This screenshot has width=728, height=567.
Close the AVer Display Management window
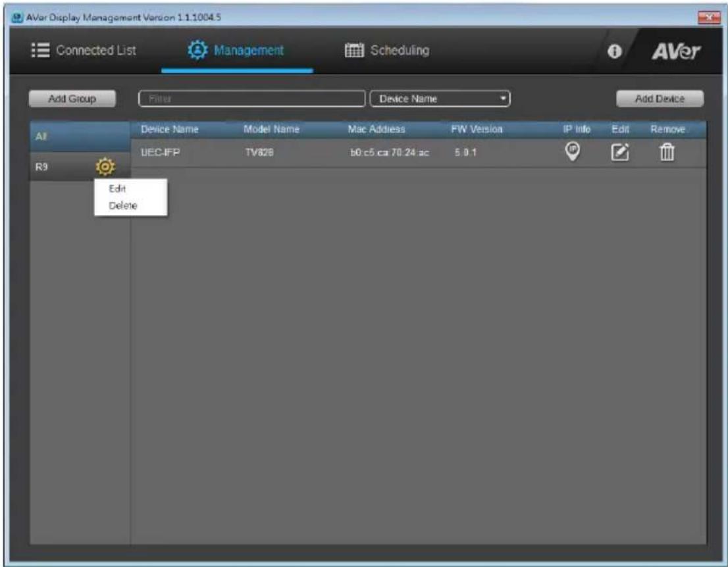pyautogui.click(x=709, y=17)
